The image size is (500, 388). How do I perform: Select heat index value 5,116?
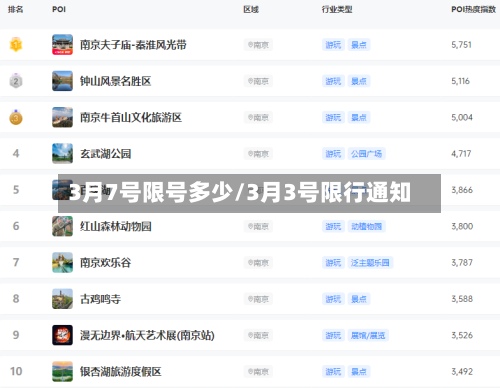(461, 81)
